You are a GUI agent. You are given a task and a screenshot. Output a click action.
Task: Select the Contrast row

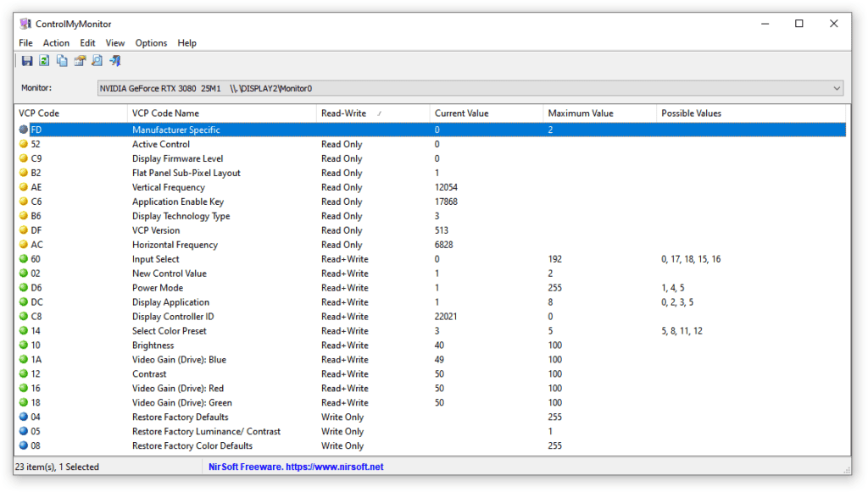coord(431,373)
